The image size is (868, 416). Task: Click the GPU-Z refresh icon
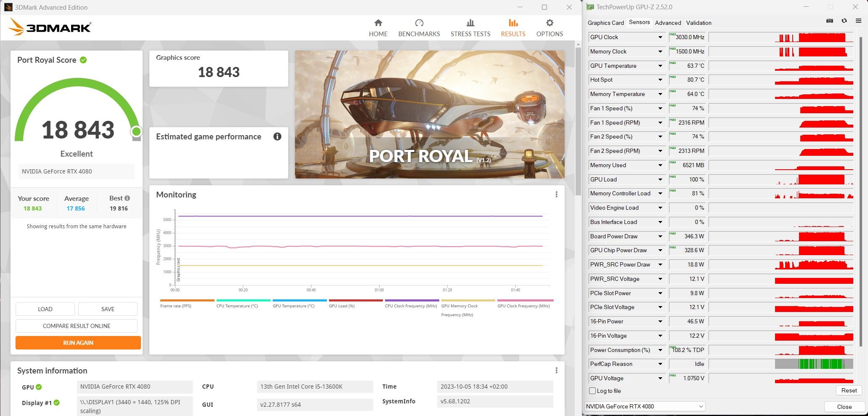[844, 21]
